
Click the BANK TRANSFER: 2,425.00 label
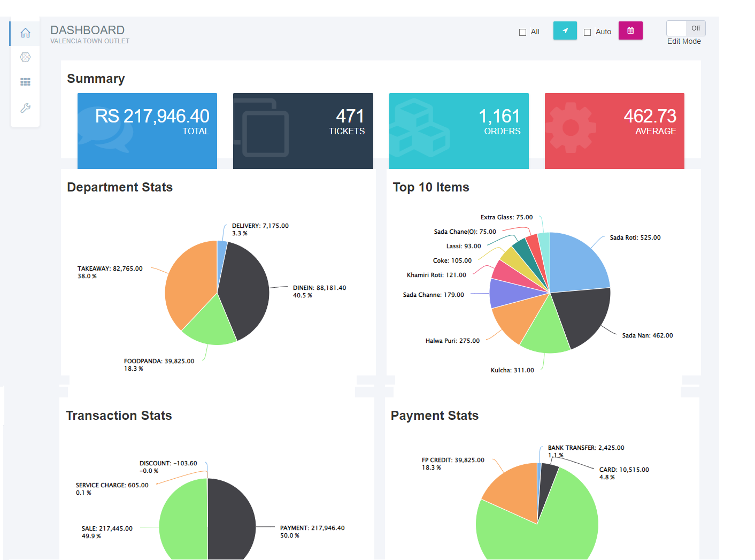click(586, 448)
